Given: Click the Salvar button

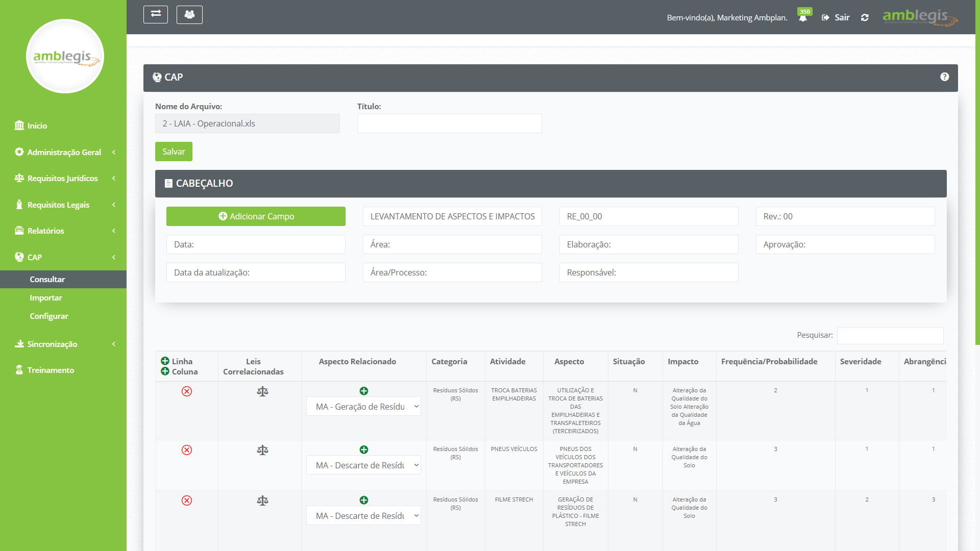Looking at the screenshot, I should 174,152.
